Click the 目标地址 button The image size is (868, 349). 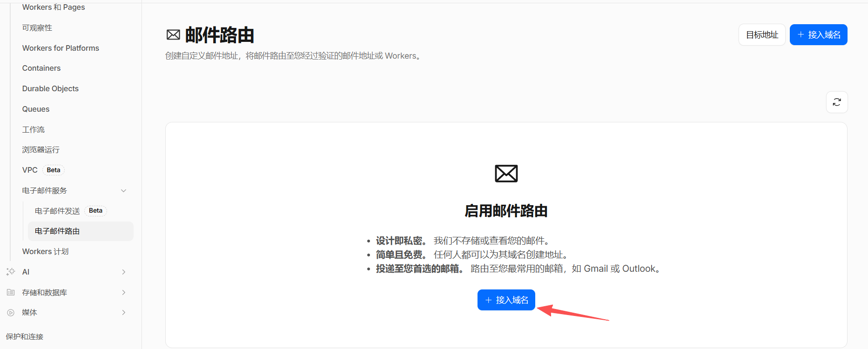(762, 35)
